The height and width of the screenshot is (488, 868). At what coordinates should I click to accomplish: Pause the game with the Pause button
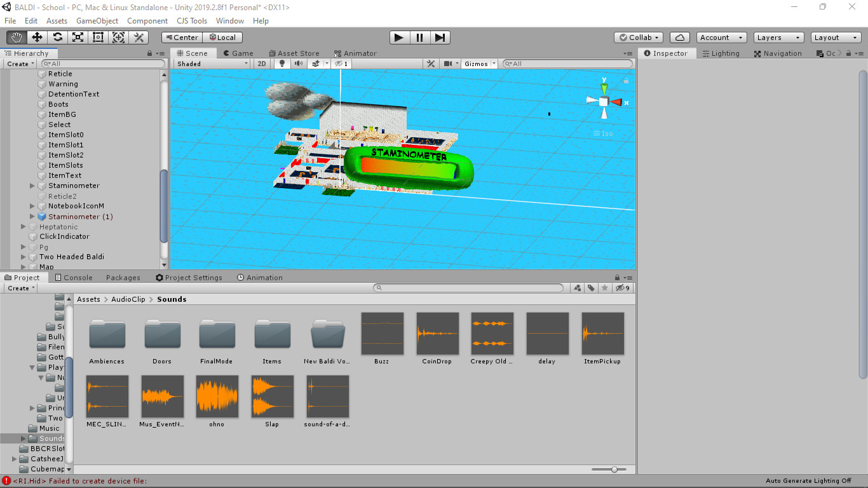[x=419, y=37]
